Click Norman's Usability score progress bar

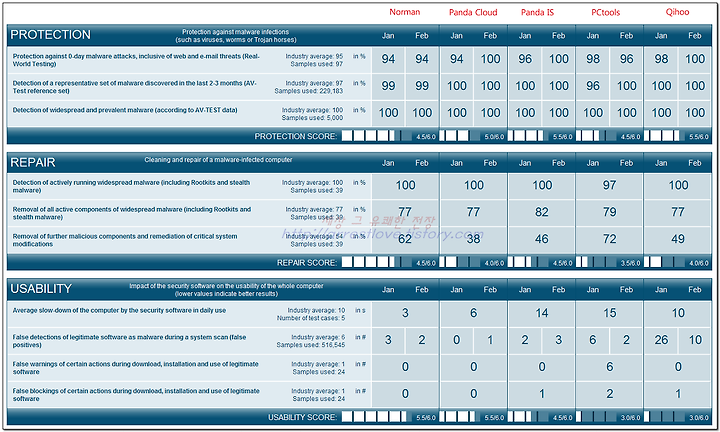[x=377, y=417]
